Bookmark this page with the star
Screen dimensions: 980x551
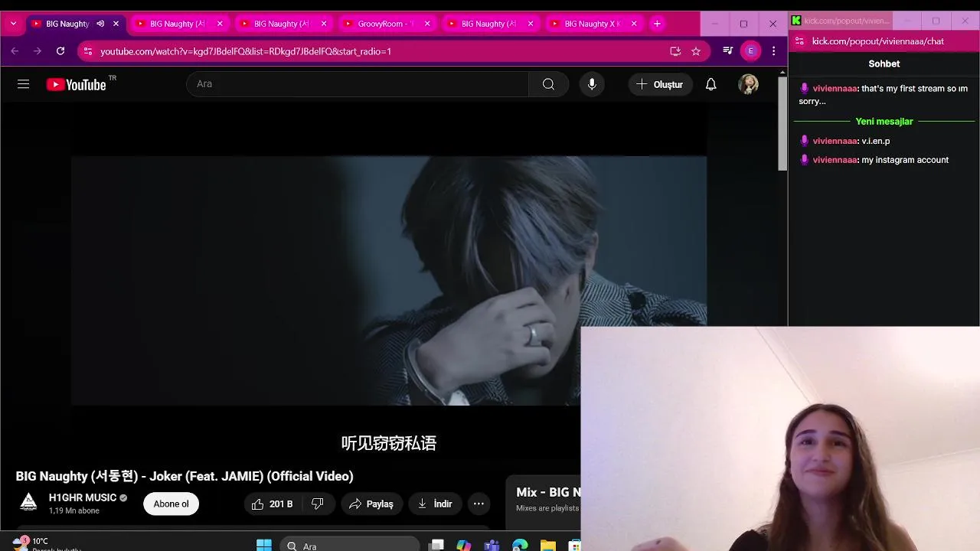click(696, 51)
